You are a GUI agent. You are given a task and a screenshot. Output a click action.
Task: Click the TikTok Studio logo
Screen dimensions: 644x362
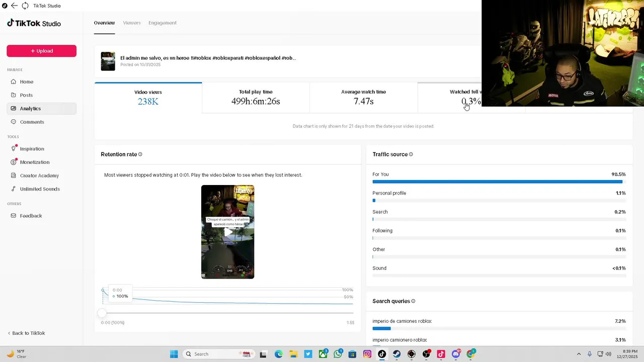34,23
